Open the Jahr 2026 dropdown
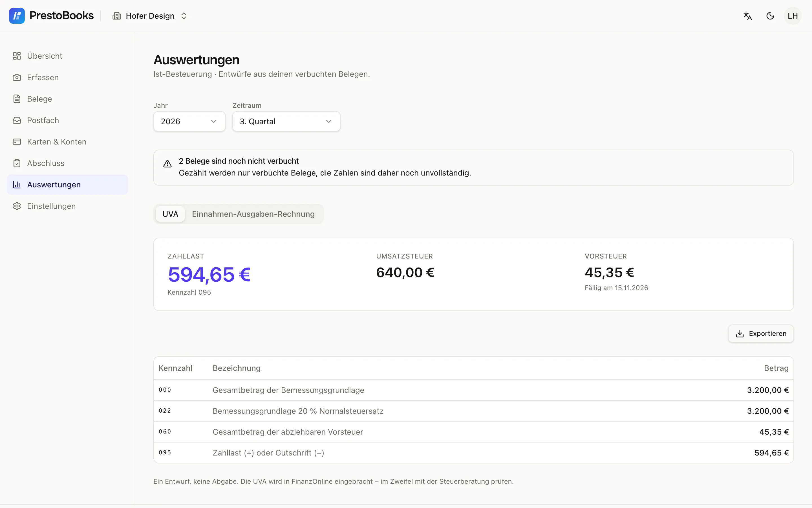812x508 pixels. [x=189, y=121]
